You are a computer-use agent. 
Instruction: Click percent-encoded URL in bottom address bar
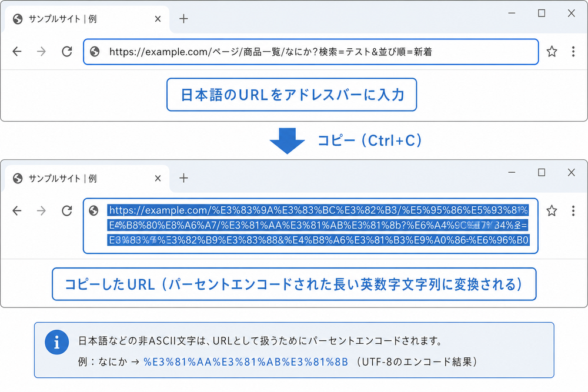(318, 225)
